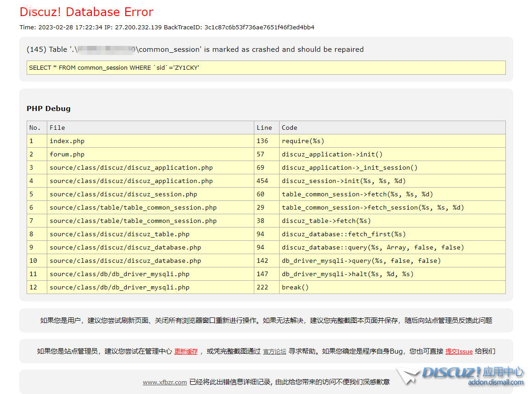Click the Discuz! Database Error heading

(86, 12)
